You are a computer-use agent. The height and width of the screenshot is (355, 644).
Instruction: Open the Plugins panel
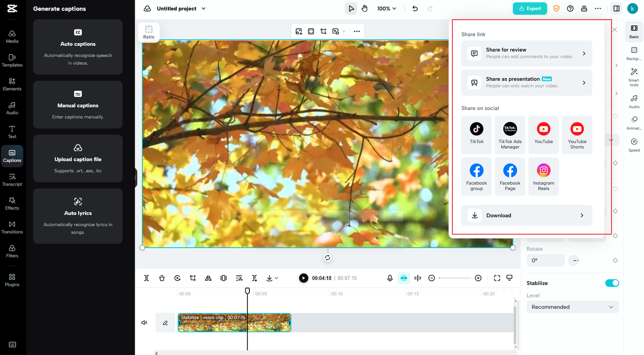[x=12, y=280]
